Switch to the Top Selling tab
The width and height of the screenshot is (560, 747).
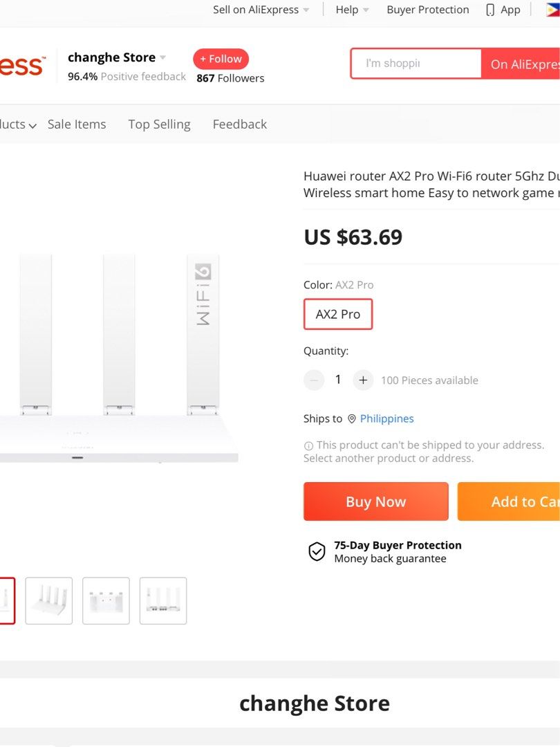click(x=159, y=124)
